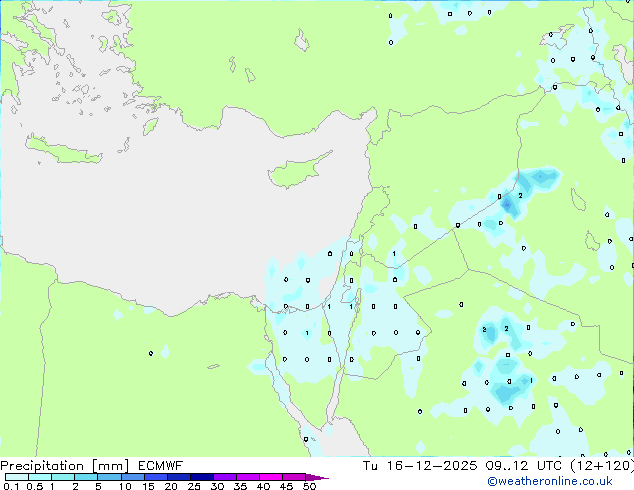
Task: Click the arrow tip past 50 on legend
Action: click(x=317, y=477)
